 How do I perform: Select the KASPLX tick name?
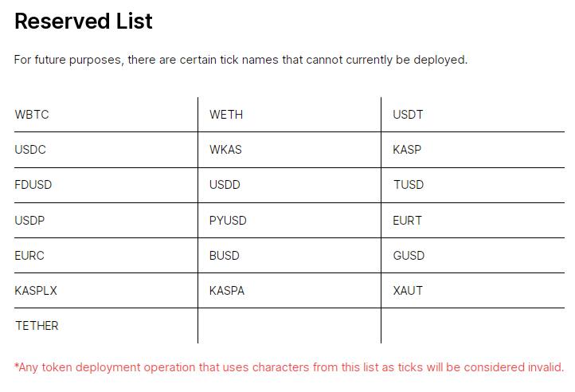(x=36, y=291)
